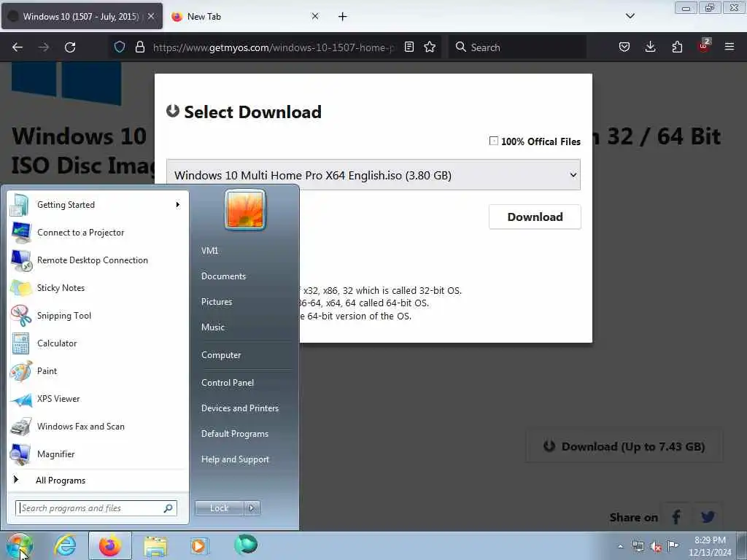Toggle reader view icon in address bar
This screenshot has height=560, width=747.
tap(409, 47)
